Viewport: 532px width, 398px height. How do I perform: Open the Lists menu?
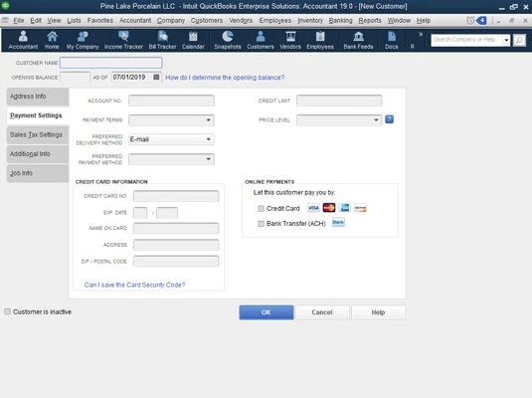click(x=74, y=20)
